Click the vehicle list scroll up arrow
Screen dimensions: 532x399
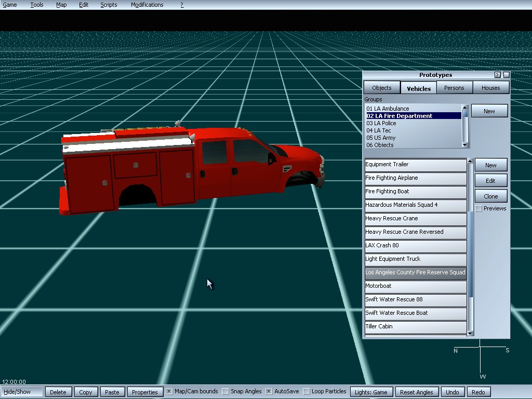471,162
